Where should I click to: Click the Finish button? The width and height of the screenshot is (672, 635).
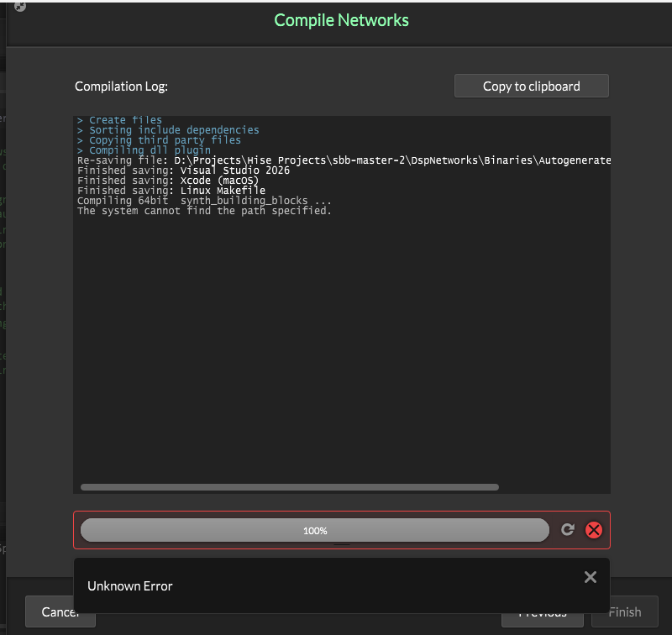click(x=624, y=611)
